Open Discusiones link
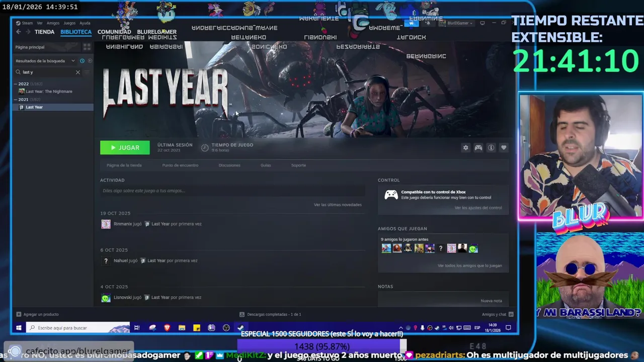The width and height of the screenshot is (644, 362). (229, 165)
